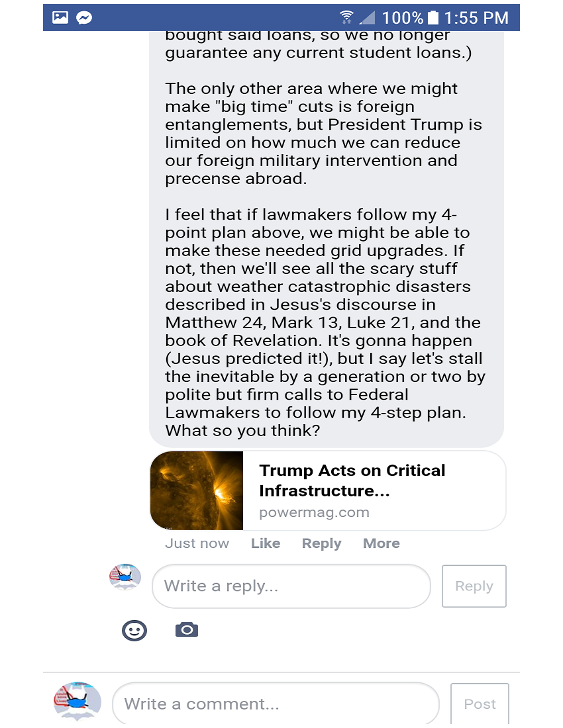Tap the Reply link under comment
563x728 pixels.
pyautogui.click(x=321, y=543)
